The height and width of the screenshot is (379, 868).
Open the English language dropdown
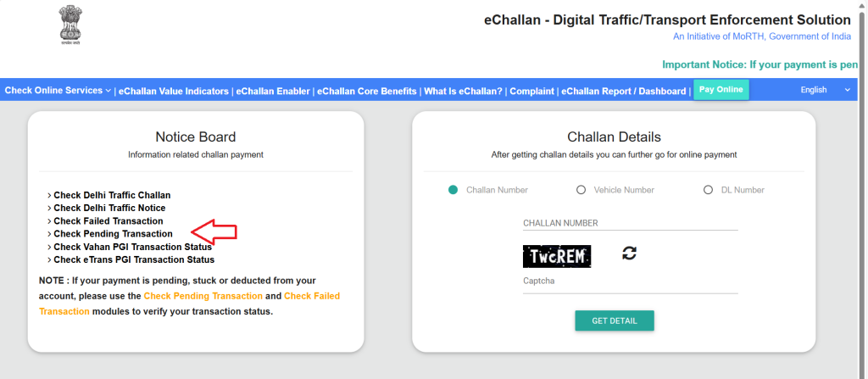826,90
